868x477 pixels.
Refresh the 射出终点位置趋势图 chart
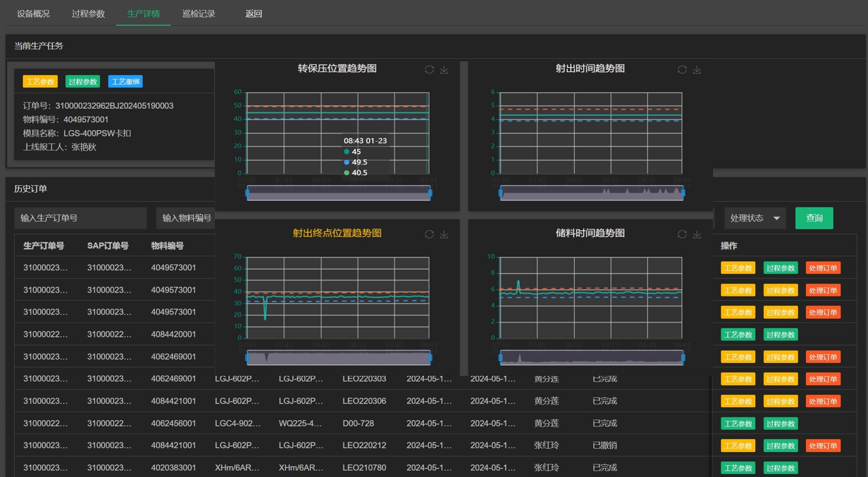click(429, 234)
